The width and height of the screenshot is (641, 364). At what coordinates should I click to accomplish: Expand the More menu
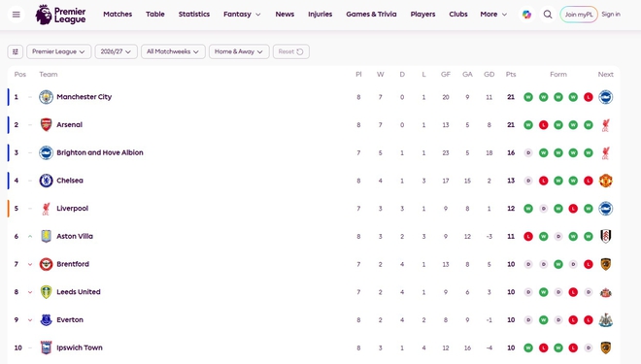click(493, 15)
